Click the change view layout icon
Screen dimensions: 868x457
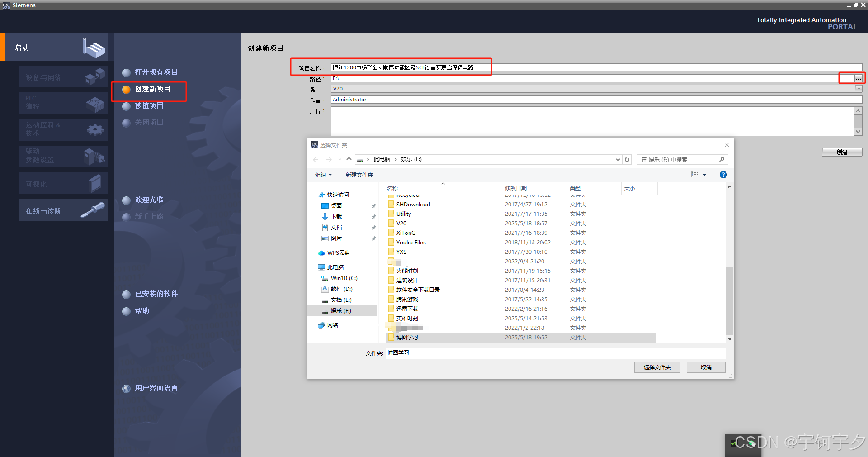695,175
